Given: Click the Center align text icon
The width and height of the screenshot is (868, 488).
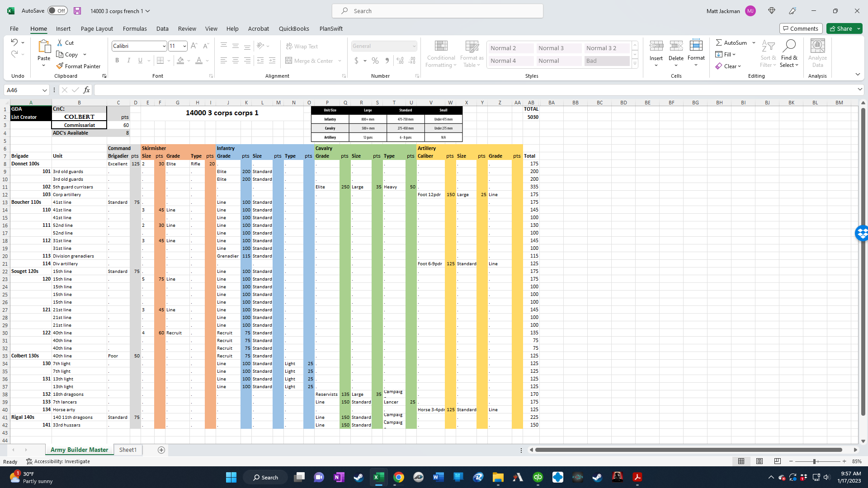Looking at the screenshot, I should [236, 61].
